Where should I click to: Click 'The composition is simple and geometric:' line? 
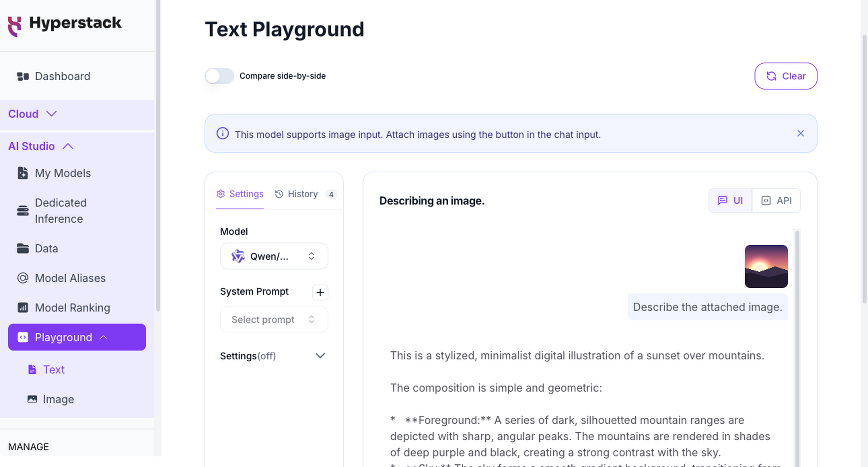coord(496,388)
